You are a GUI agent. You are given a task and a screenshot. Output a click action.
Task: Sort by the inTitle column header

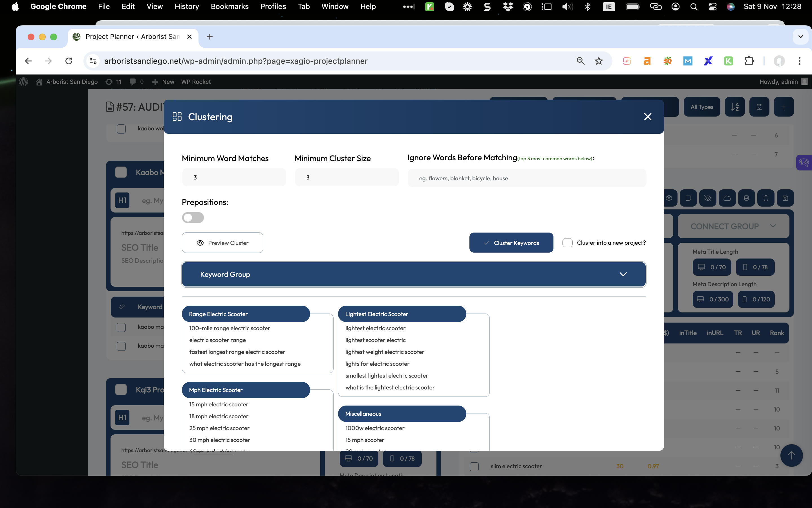[x=688, y=333]
